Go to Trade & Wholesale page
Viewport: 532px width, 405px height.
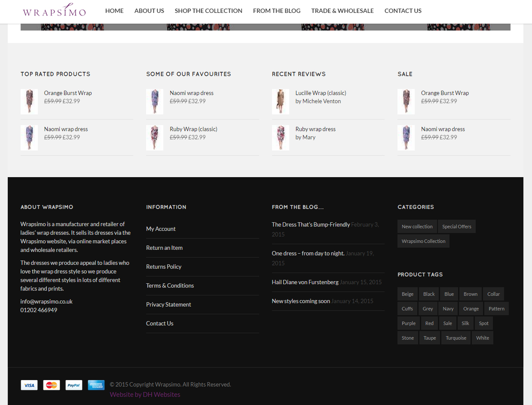coord(342,11)
